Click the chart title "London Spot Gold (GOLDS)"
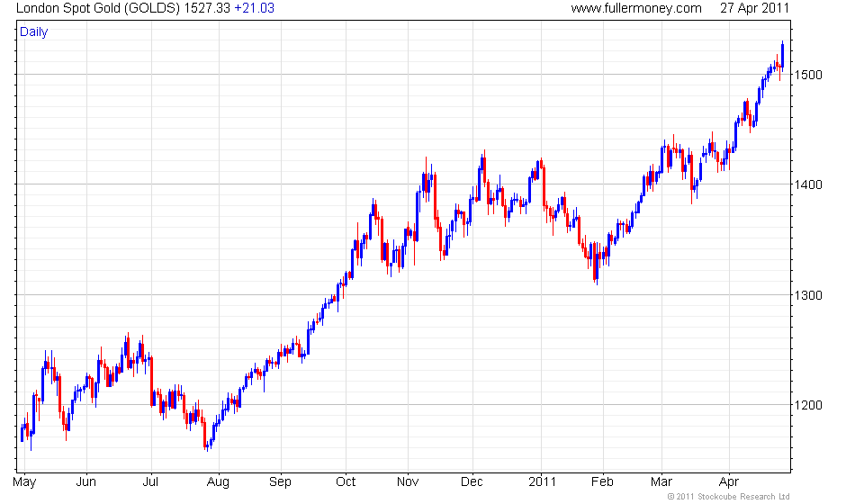The width and height of the screenshot is (864, 504). click(x=97, y=8)
